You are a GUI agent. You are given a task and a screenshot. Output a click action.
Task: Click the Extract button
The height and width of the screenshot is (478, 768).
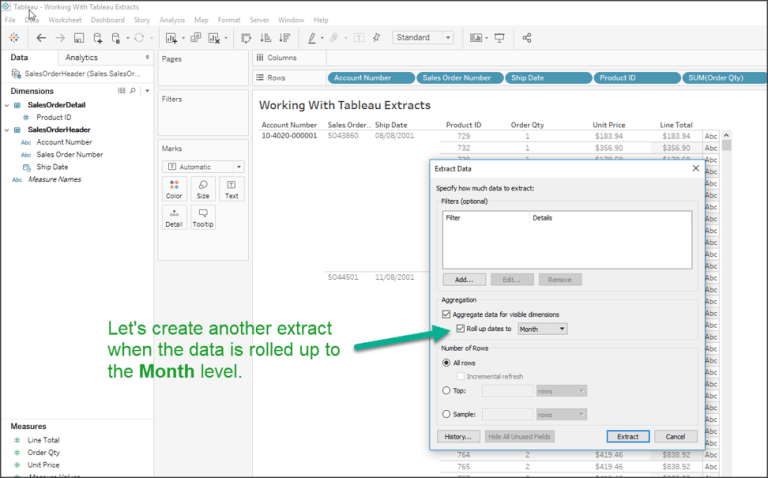tap(628, 436)
